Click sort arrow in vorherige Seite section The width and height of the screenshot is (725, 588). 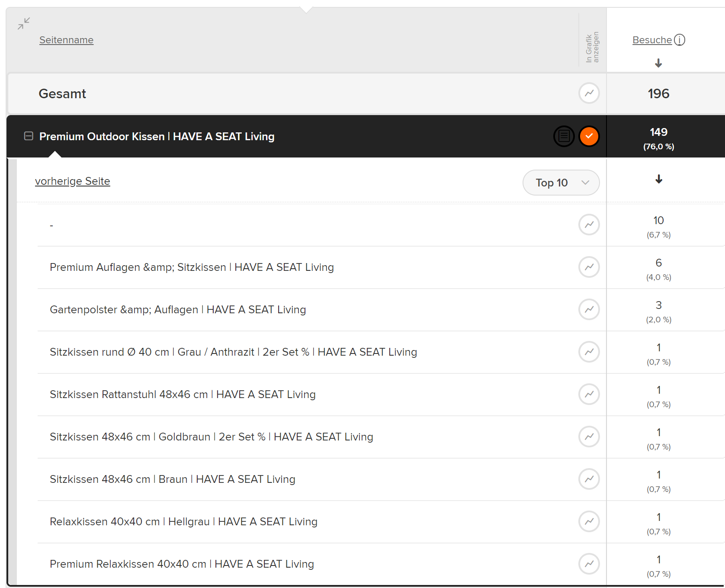point(659,179)
